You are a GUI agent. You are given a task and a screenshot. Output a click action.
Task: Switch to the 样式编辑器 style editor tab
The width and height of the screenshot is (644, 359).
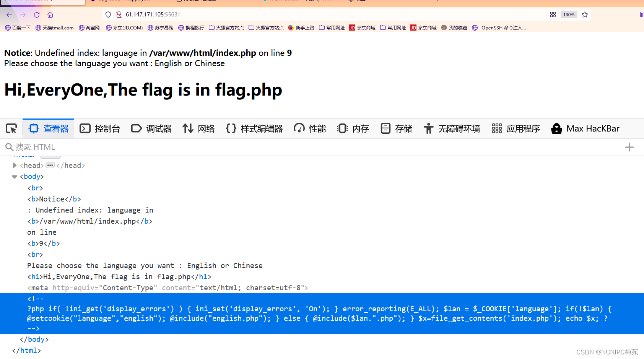click(x=254, y=128)
